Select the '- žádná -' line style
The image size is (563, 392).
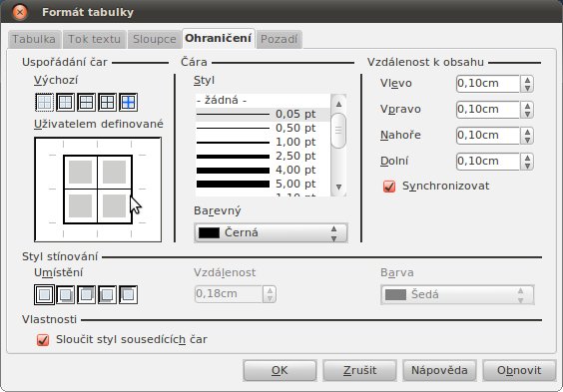[x=263, y=100]
